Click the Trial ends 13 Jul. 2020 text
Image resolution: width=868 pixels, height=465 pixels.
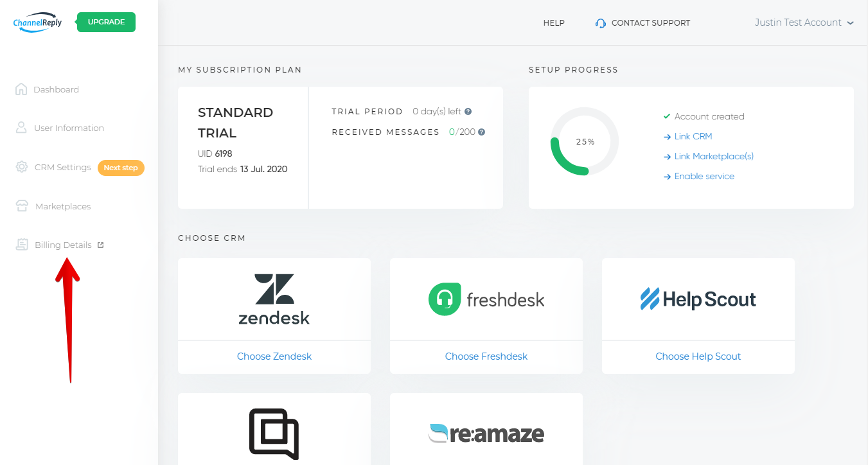pos(243,169)
